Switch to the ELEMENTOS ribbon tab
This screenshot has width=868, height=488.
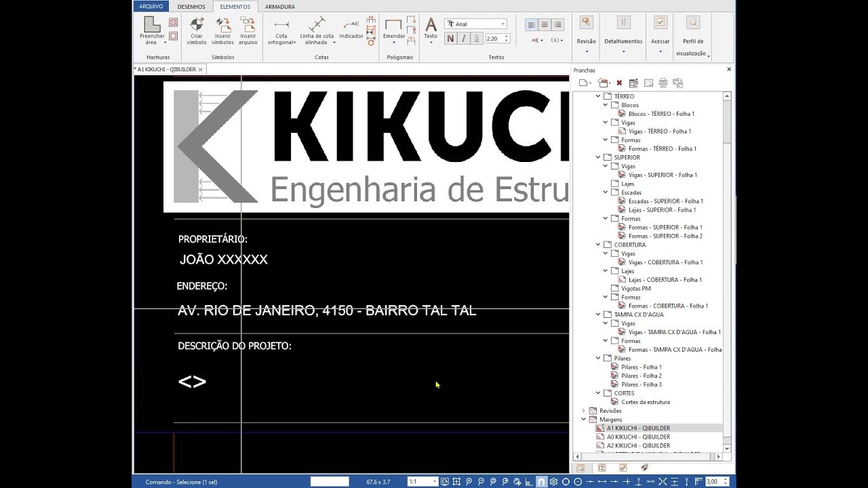(235, 7)
